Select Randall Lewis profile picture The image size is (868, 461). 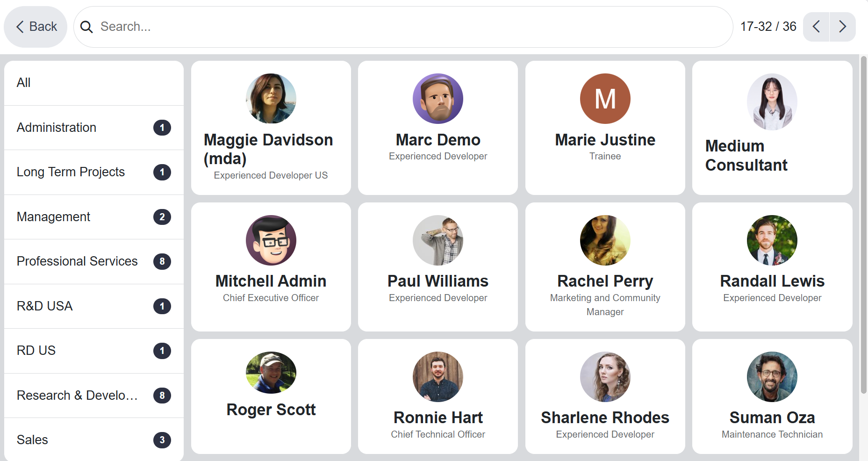[x=772, y=240]
